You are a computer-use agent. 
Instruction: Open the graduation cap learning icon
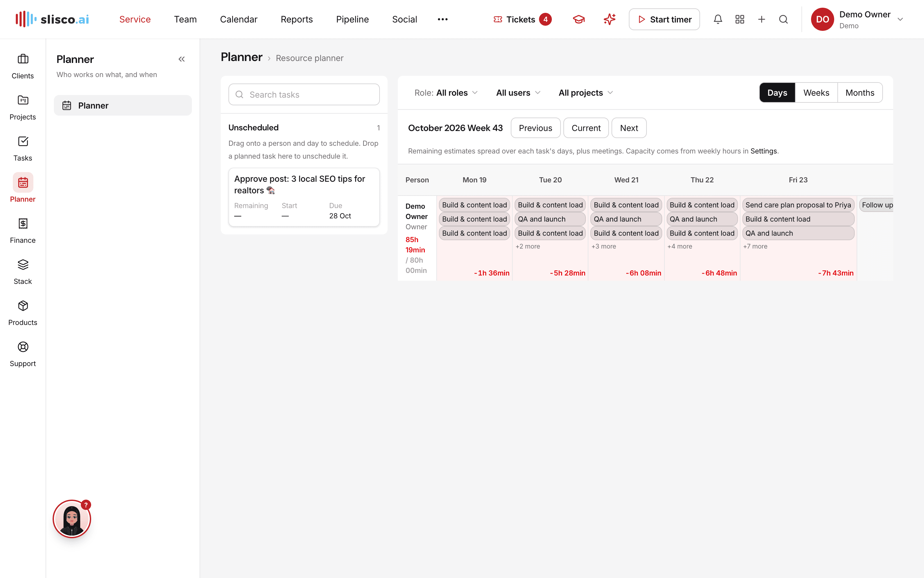click(579, 19)
